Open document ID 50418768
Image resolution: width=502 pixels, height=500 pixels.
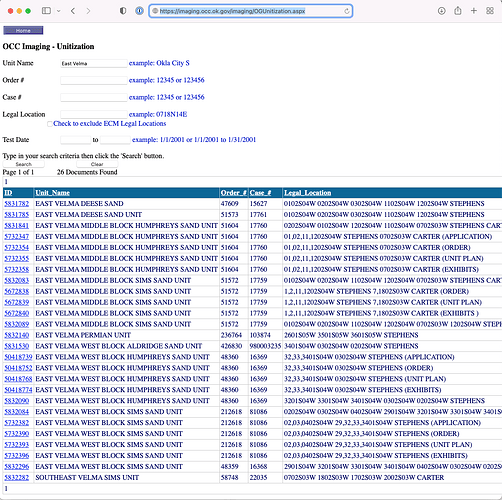coord(18,379)
